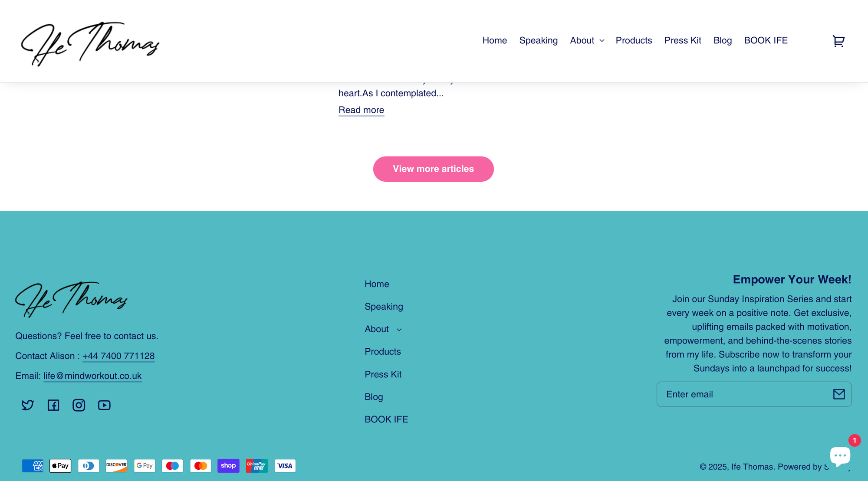This screenshot has height=481, width=868.
Task: Click the life@mindworkout.co.uk email link
Action: click(x=92, y=376)
